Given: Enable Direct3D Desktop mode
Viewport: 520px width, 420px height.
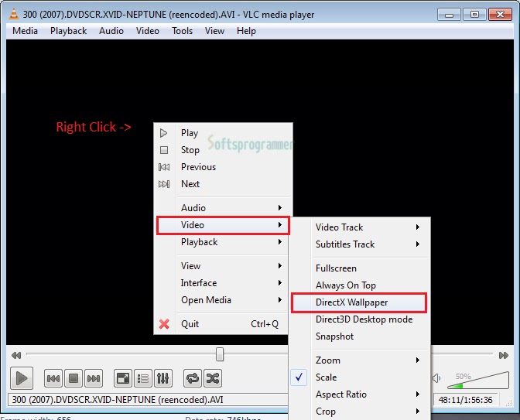Looking at the screenshot, I should [x=361, y=319].
